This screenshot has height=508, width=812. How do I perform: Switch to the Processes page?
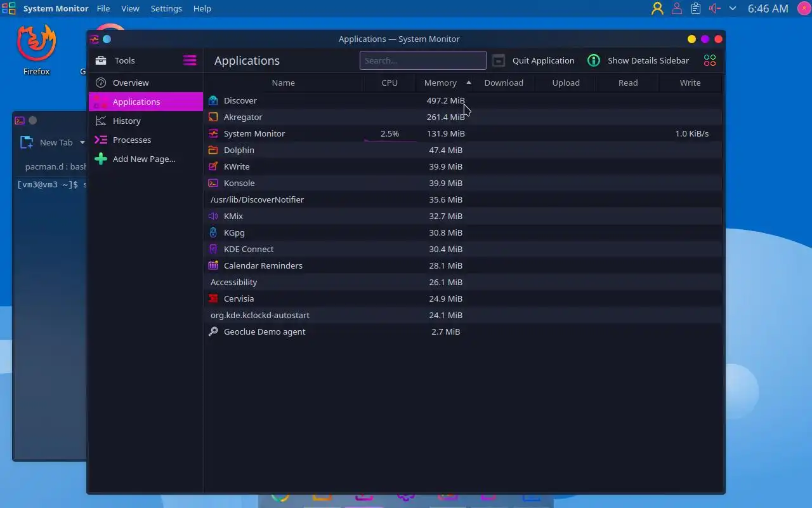146,140
